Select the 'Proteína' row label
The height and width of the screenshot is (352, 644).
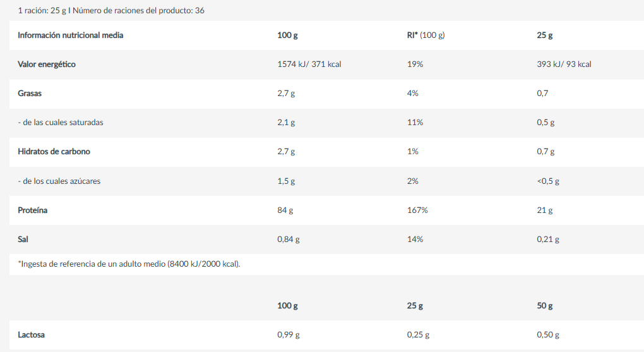click(32, 210)
